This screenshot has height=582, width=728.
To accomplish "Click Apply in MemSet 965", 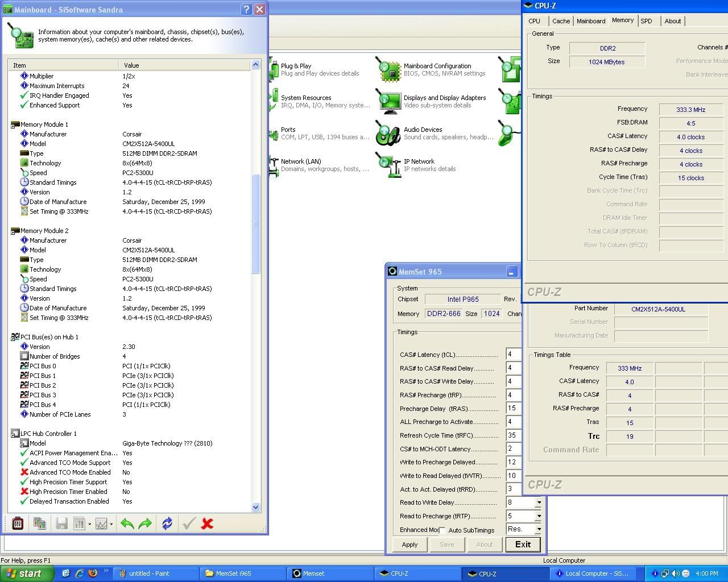I will (x=409, y=544).
